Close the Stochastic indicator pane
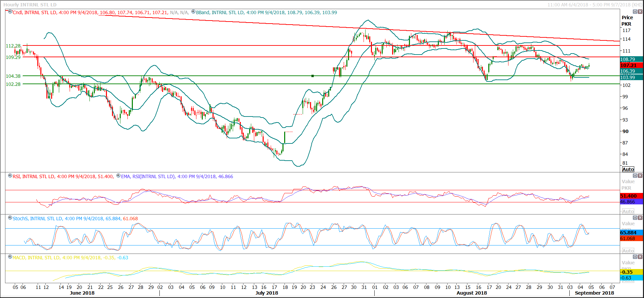The image size is (644, 298). tap(640, 218)
